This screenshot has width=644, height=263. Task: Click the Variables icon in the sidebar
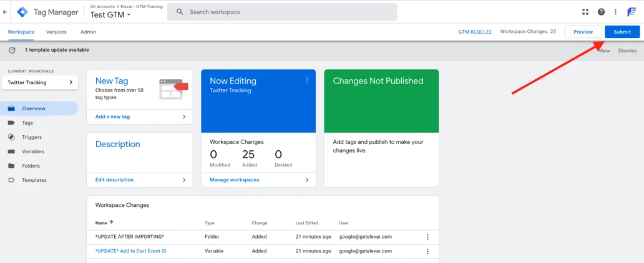click(11, 151)
